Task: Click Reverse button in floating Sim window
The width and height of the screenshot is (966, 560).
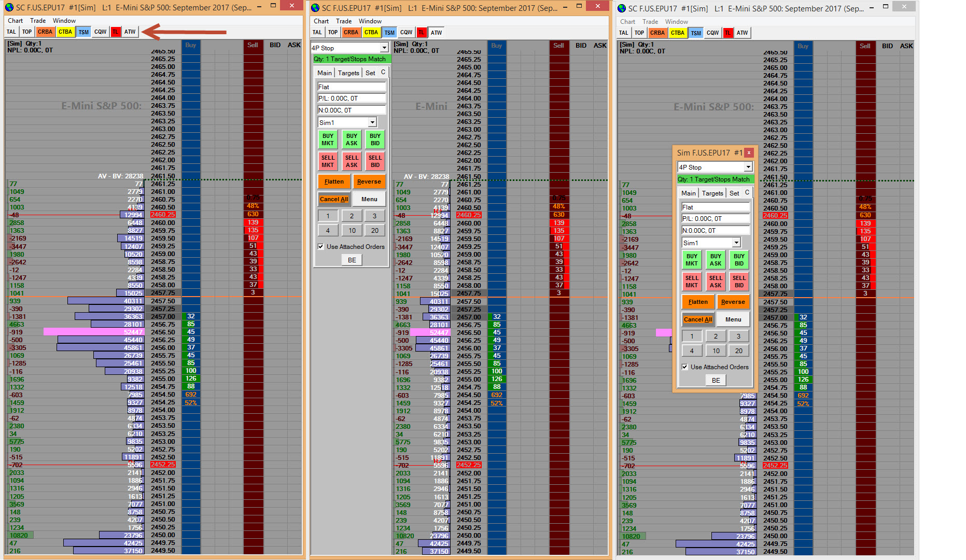Action: (733, 302)
